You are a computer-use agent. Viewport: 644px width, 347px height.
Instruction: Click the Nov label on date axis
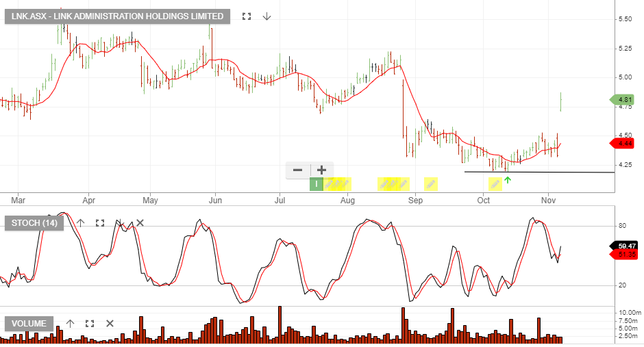548,201
